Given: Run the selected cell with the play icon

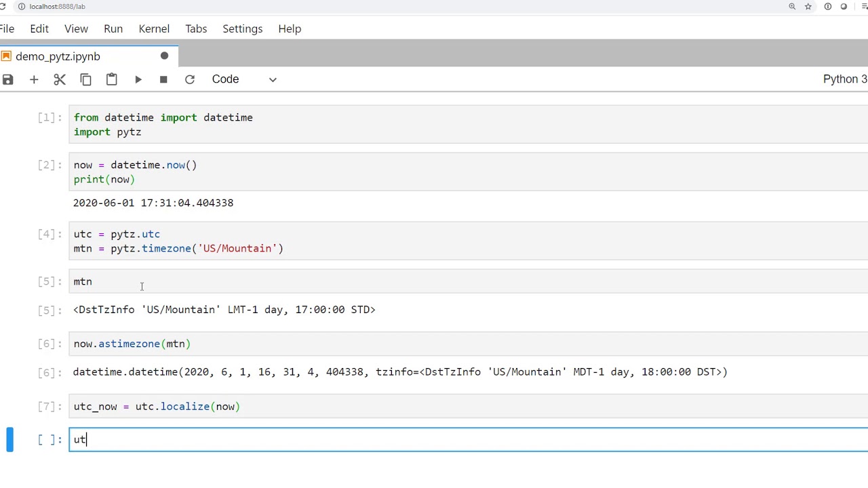Looking at the screenshot, I should [138, 79].
